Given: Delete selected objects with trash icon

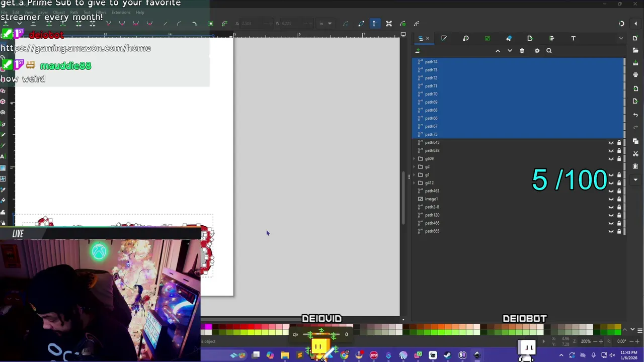Looking at the screenshot, I should pyautogui.click(x=522, y=51).
